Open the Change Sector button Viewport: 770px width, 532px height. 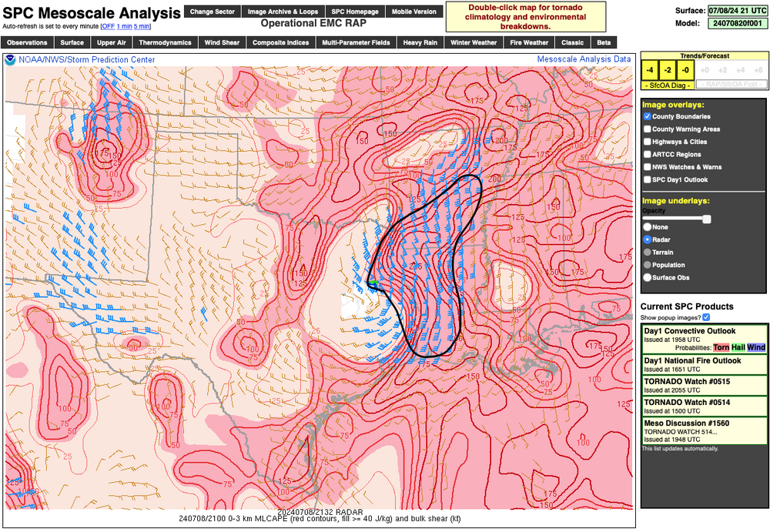[213, 12]
